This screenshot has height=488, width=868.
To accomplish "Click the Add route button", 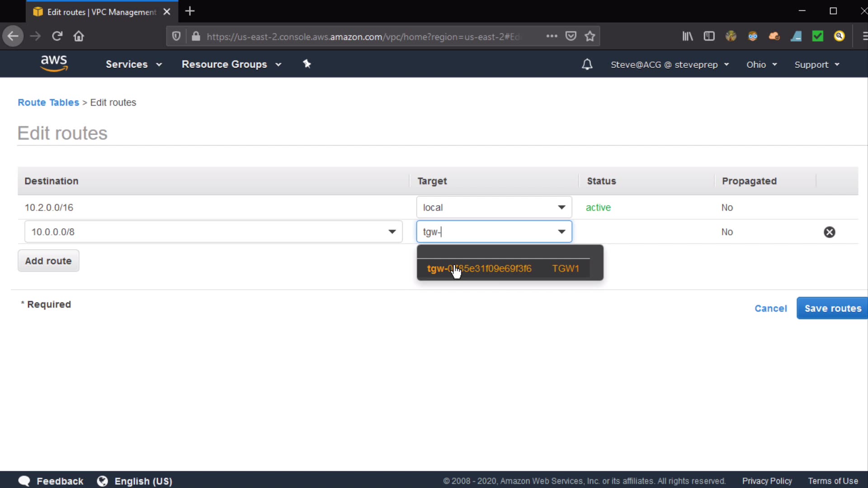I will tap(48, 261).
